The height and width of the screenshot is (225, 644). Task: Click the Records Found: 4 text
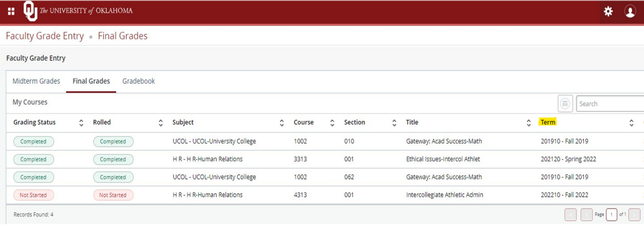coord(33,215)
